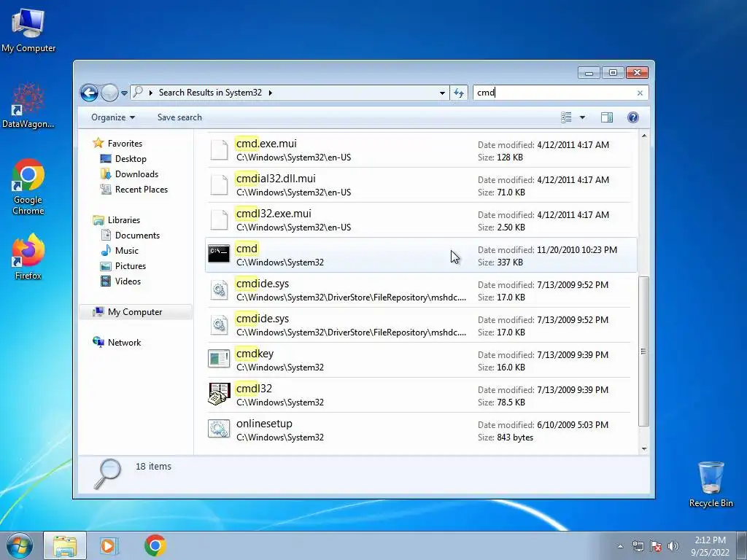Toggle the preview pane button

click(x=606, y=117)
